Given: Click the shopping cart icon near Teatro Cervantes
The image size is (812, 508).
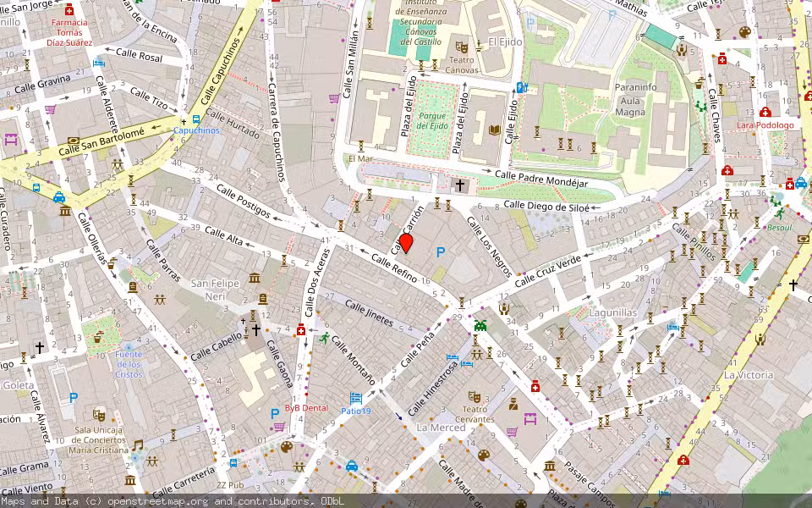Looking at the screenshot, I should pyautogui.click(x=510, y=432).
